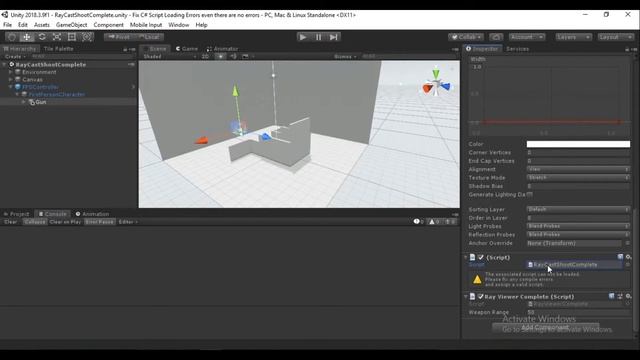Click the Script field object picker circle
The width and height of the screenshot is (640, 360).
627,264
